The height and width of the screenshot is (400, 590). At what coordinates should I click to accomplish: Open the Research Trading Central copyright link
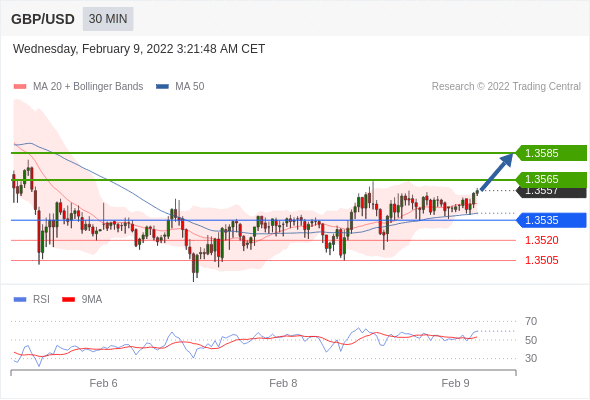pos(506,87)
